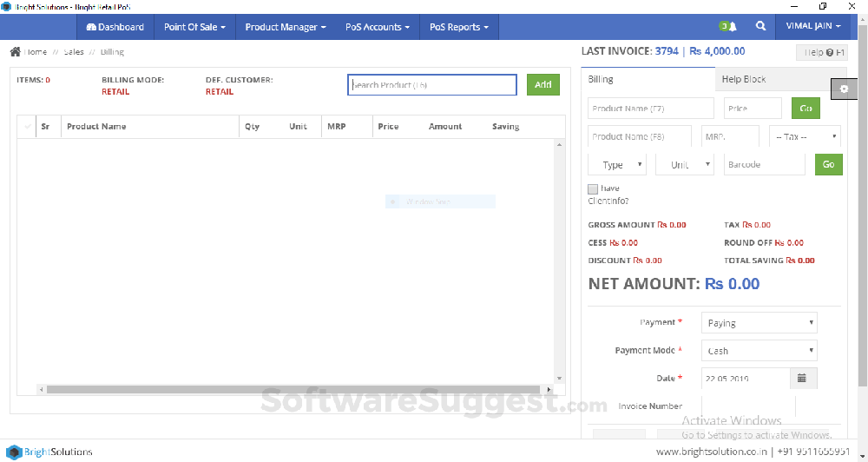Click the NET AMOUNT Rs 0.00 value
Image resolution: width=868 pixels, height=462 pixels.
[732, 284]
